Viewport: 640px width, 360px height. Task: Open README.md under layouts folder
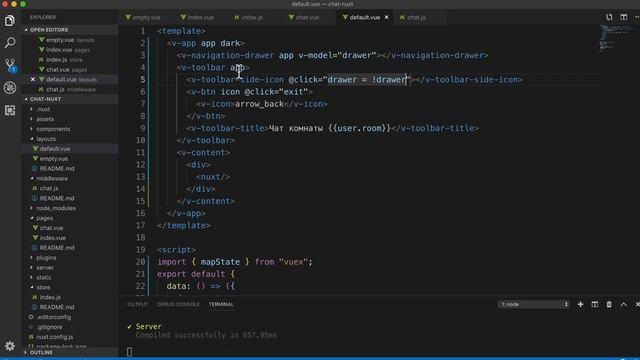click(x=70, y=169)
